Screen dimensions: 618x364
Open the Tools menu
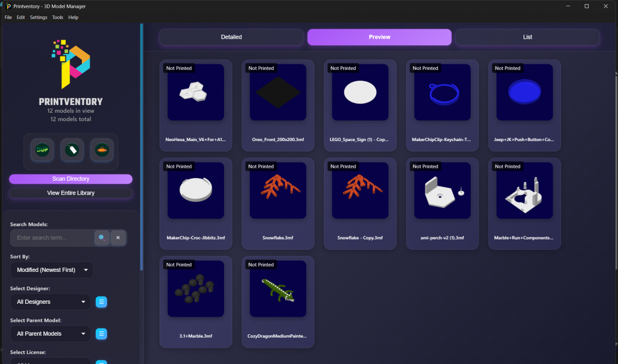pos(58,18)
